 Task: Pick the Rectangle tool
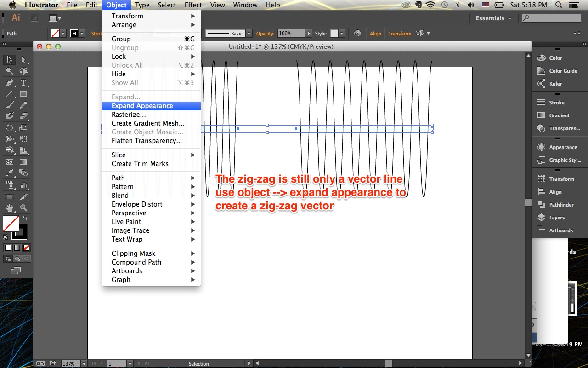click(x=23, y=94)
